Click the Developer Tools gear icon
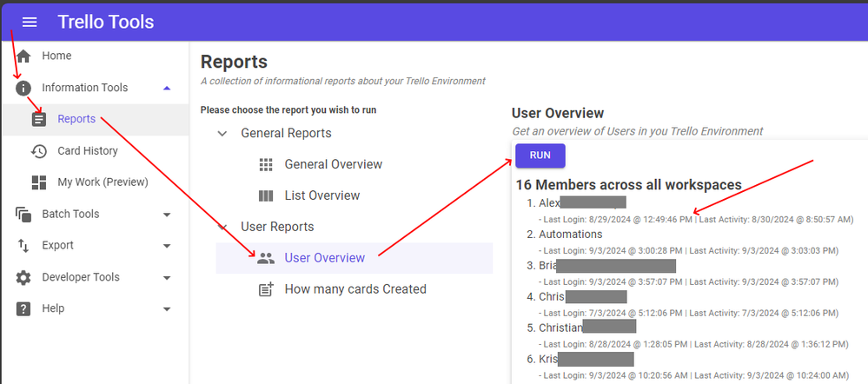Viewport: 868px width, 384px height. (23, 277)
